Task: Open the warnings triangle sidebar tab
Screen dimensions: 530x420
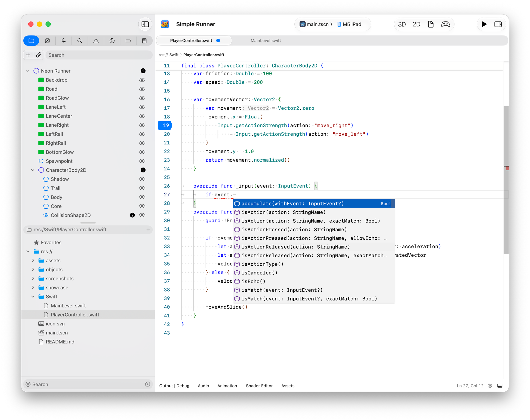Action: pos(96,41)
